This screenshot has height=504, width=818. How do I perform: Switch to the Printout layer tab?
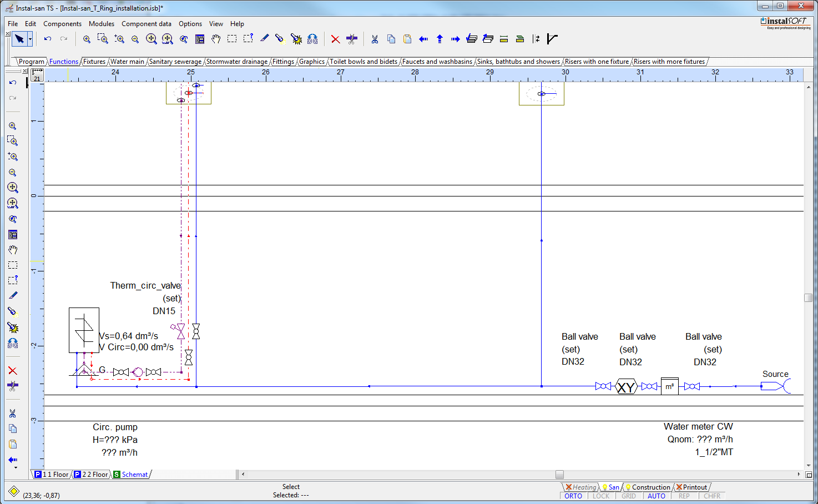coord(691,487)
